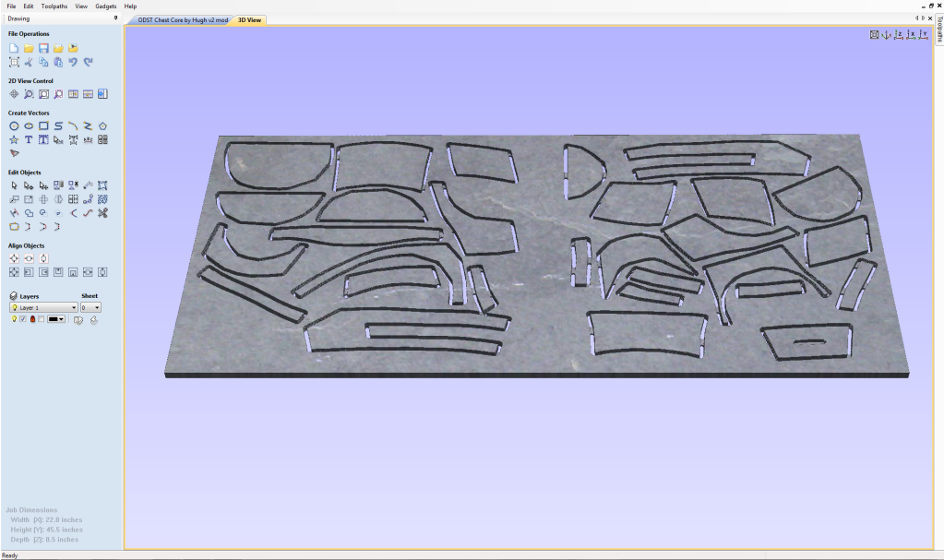Activate Node Editing mode tool

point(29,185)
